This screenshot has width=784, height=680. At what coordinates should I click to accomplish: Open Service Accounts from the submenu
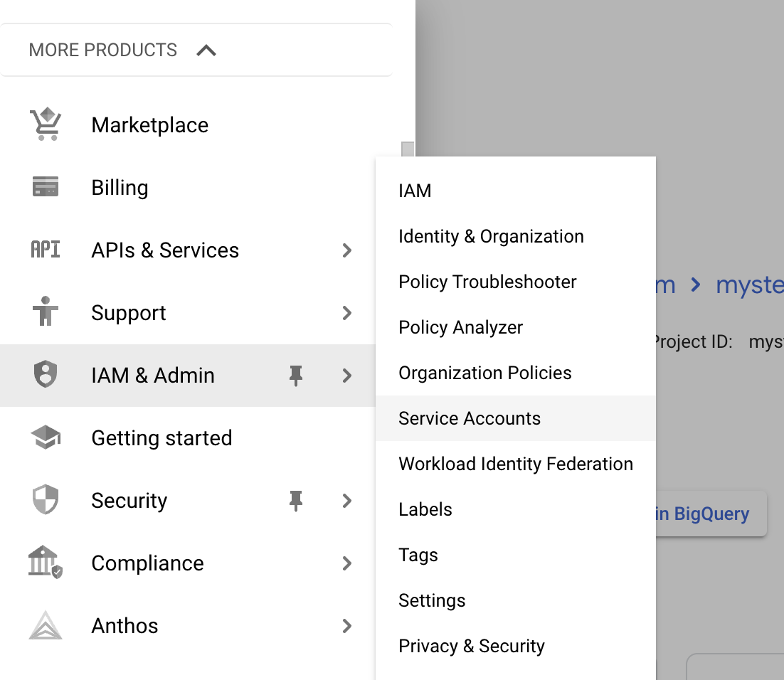point(470,418)
